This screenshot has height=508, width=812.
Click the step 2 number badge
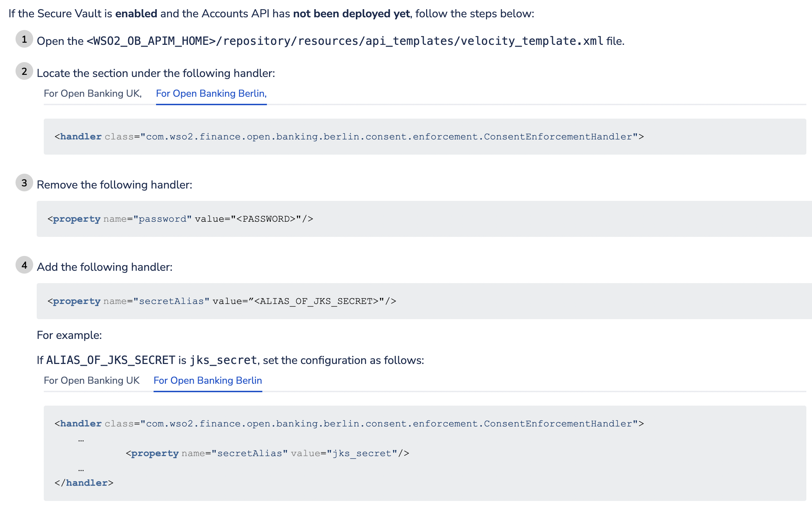point(24,72)
